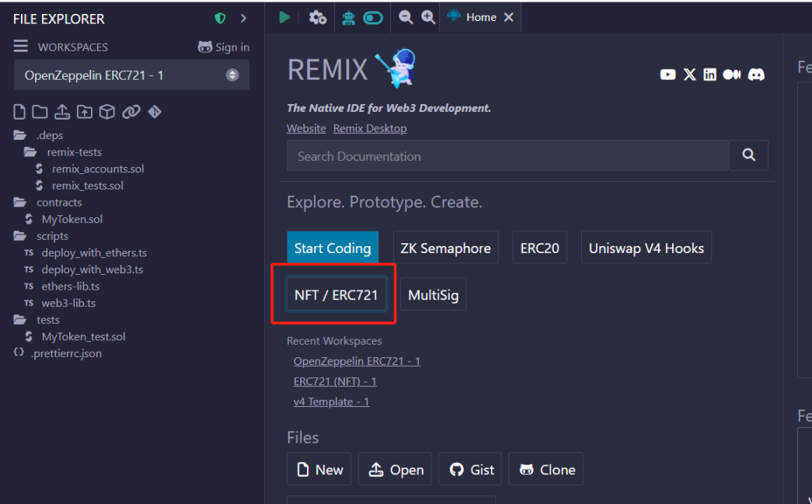Toggle the AI copilot switch in toolbar
812x504 pixels.
pyautogui.click(x=373, y=17)
